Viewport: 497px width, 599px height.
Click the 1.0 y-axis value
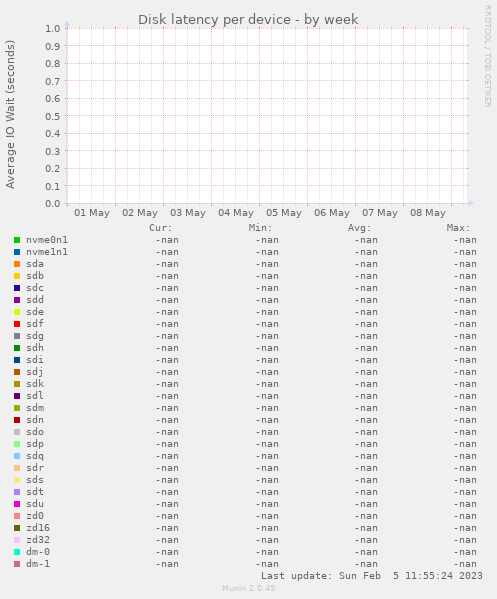[x=53, y=29]
